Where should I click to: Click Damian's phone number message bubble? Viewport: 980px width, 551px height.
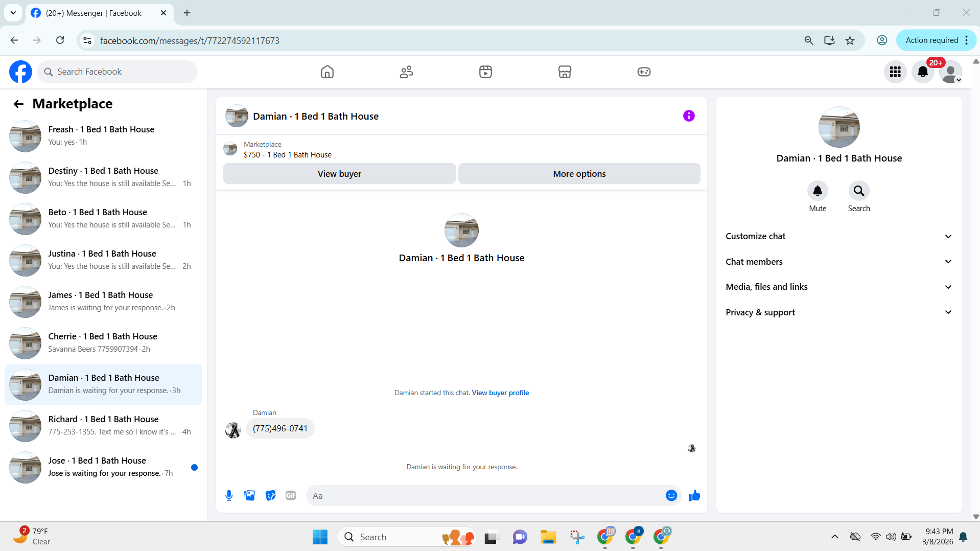coord(280,428)
